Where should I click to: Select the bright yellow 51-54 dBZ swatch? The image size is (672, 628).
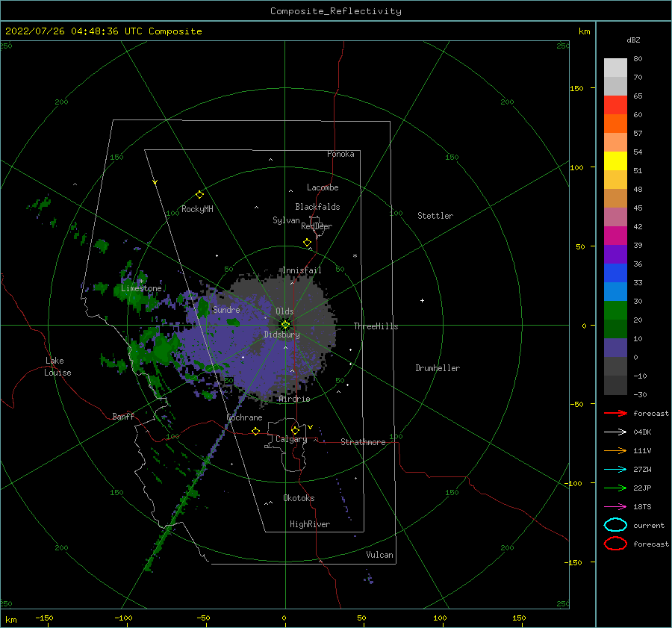[615, 161]
